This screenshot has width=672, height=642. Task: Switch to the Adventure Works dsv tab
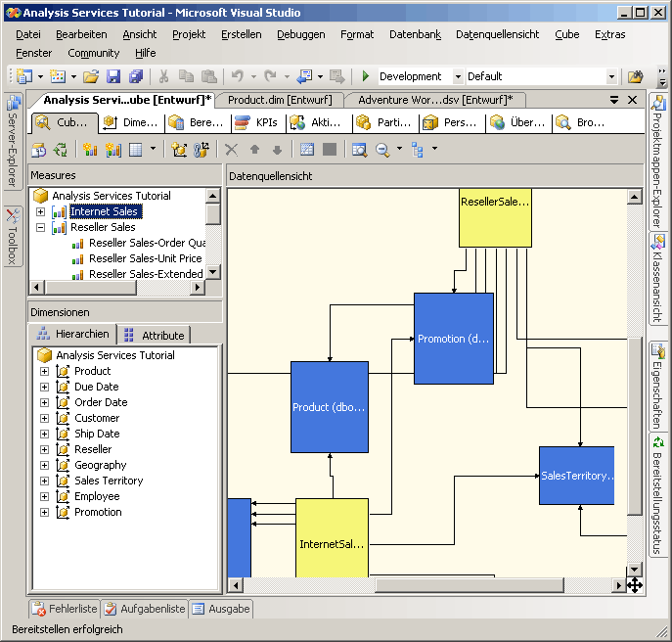point(435,100)
